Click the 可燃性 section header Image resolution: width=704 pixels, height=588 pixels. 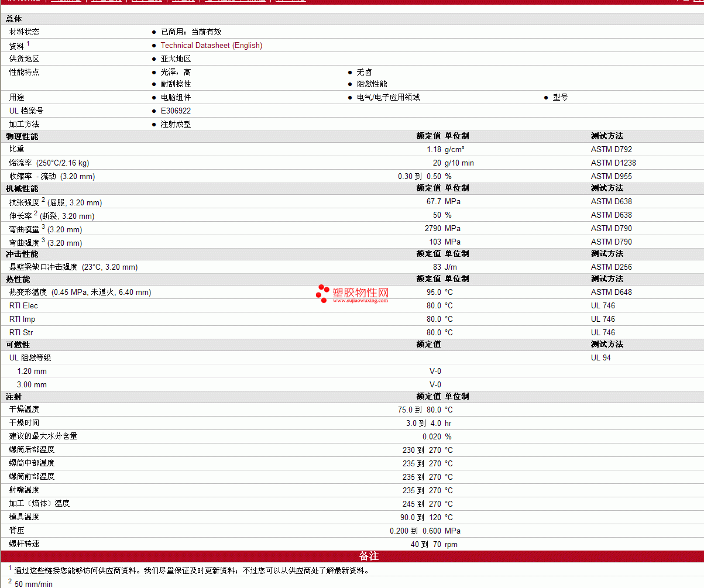point(18,345)
